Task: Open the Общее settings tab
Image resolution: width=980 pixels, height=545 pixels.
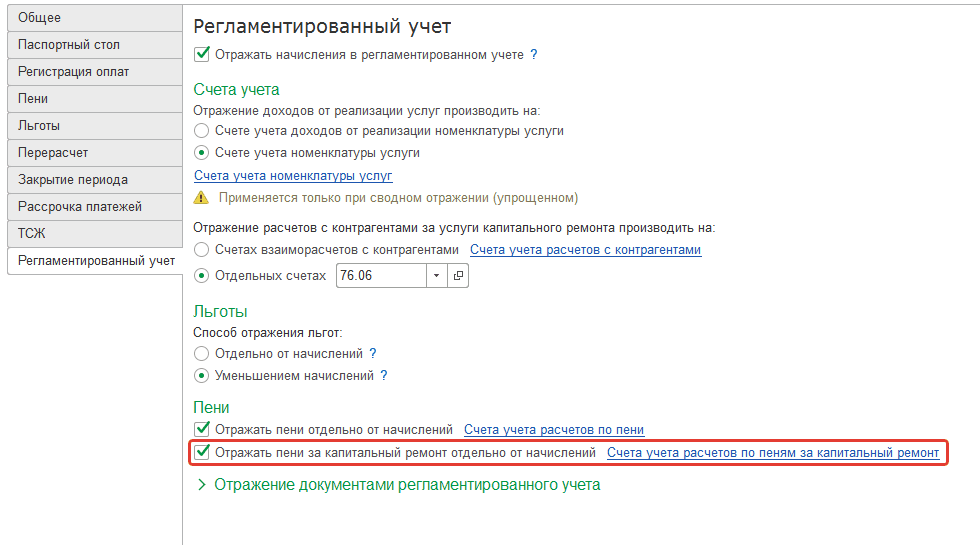Action: pyautogui.click(x=95, y=18)
